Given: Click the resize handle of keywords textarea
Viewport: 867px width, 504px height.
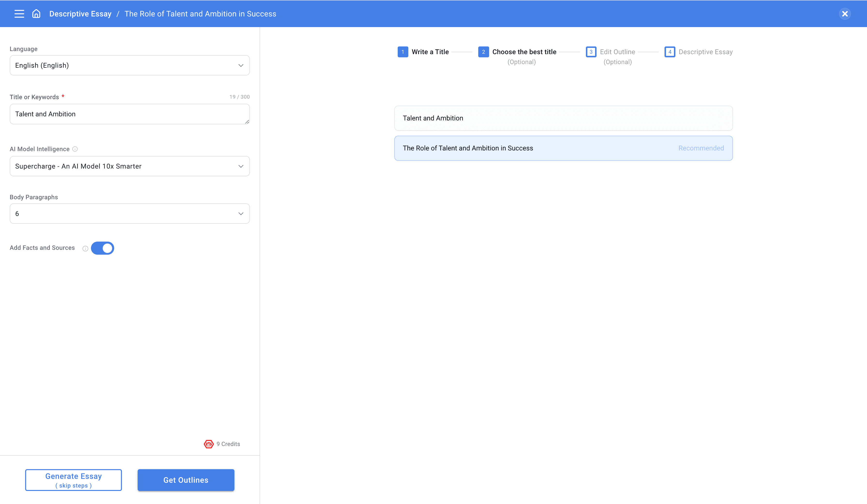Looking at the screenshot, I should 247,122.
